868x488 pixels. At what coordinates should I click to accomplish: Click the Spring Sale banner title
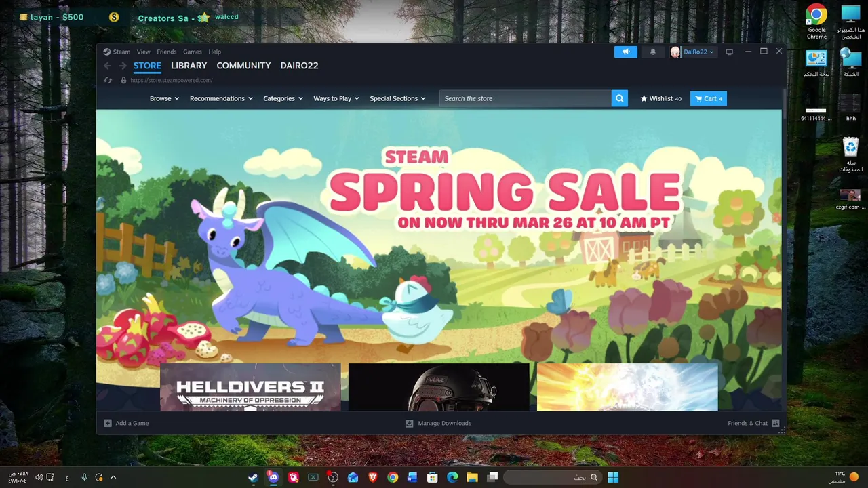click(x=505, y=190)
